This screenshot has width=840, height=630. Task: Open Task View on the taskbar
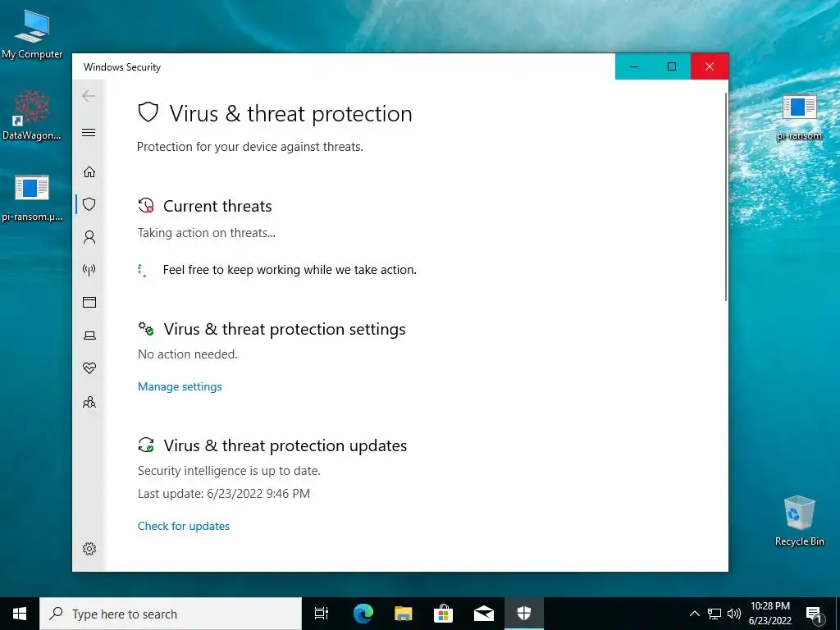tap(322, 614)
